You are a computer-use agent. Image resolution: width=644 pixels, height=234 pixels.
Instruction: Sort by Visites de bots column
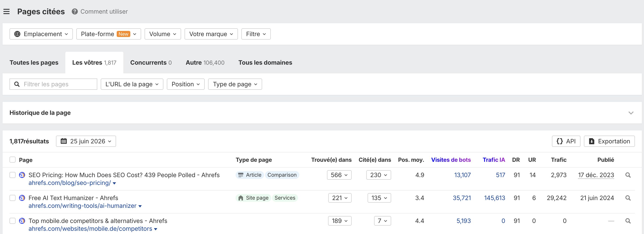coord(451,160)
